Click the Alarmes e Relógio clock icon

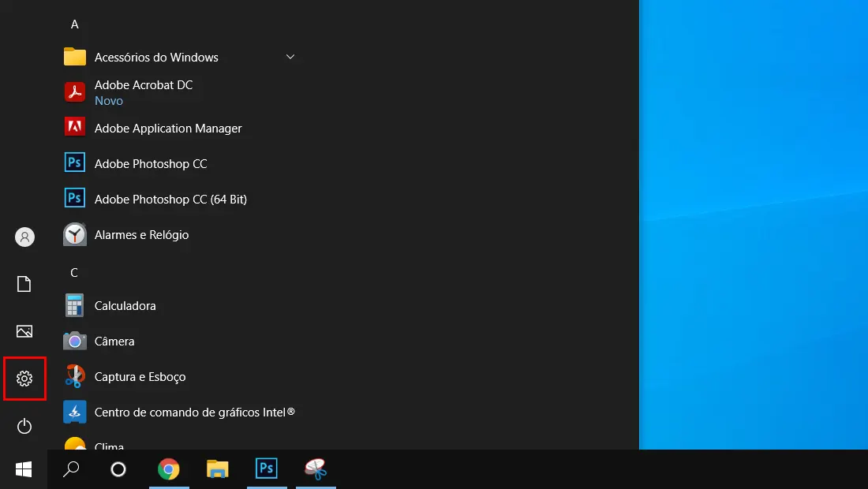click(x=75, y=234)
